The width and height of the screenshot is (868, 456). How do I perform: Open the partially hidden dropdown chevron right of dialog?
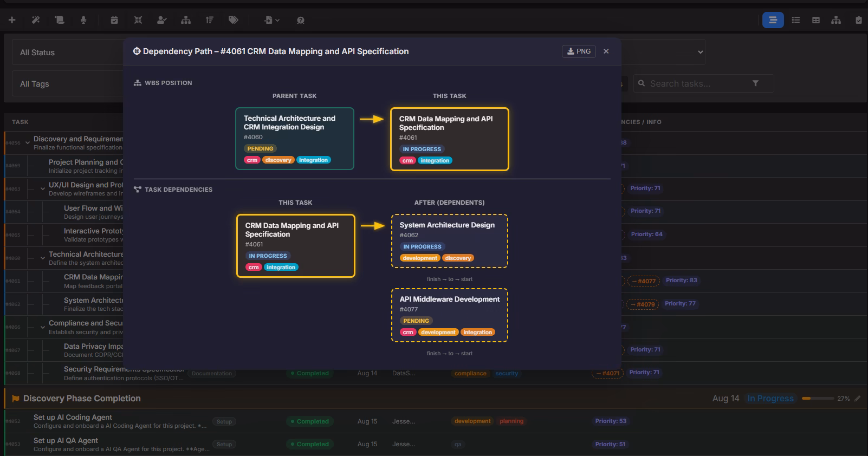tap(700, 52)
